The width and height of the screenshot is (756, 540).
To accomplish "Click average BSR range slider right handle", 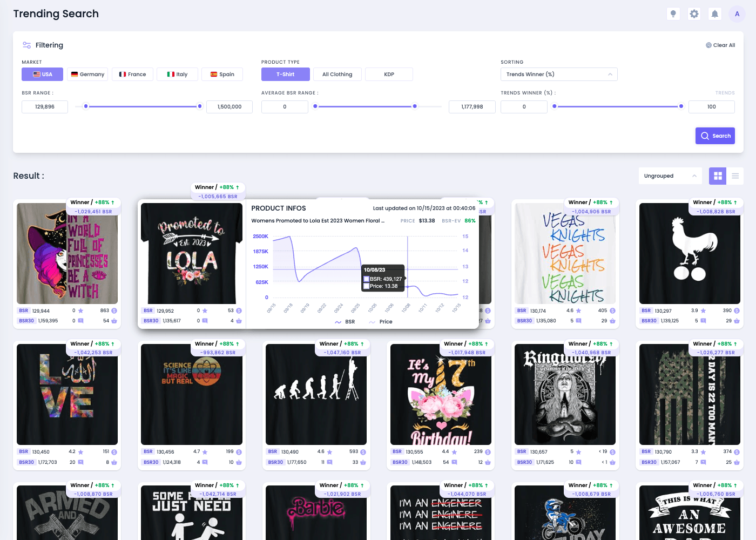I will coord(415,106).
